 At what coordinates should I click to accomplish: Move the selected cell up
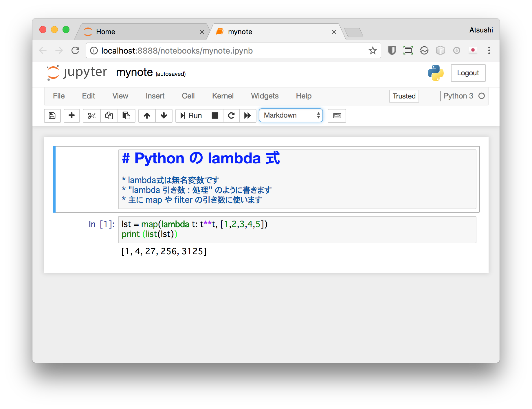point(147,116)
